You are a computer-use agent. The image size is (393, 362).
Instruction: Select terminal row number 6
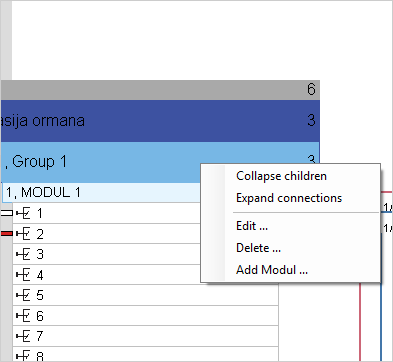point(145,316)
